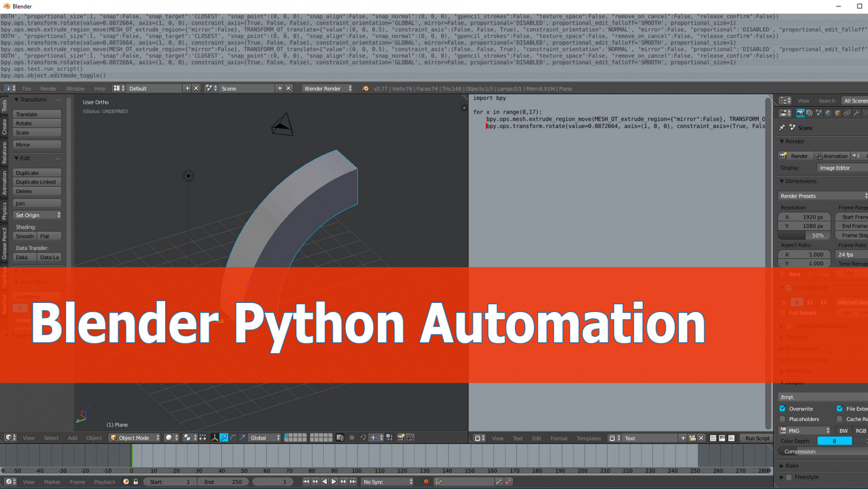Click the open text file folder icon
868x489 pixels.
point(692,438)
